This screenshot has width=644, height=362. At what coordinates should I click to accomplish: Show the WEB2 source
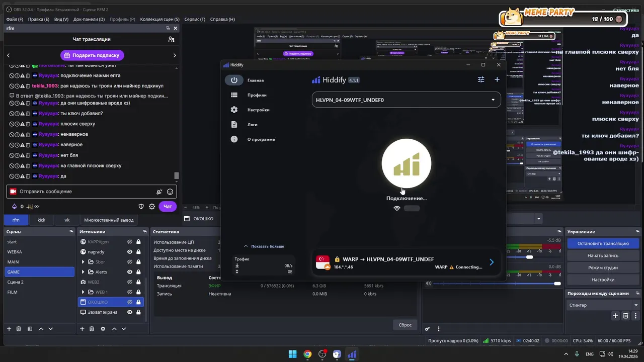(x=130, y=282)
